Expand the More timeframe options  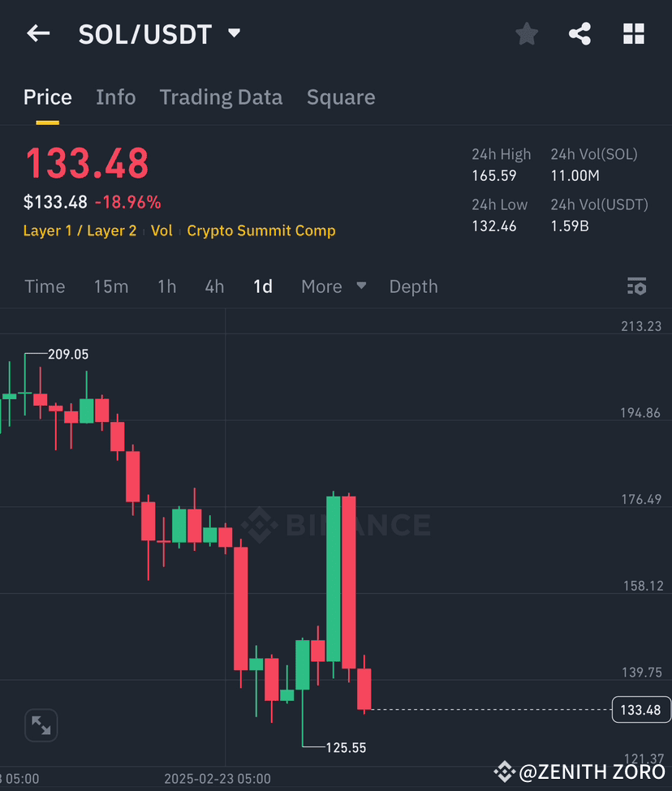(321, 286)
